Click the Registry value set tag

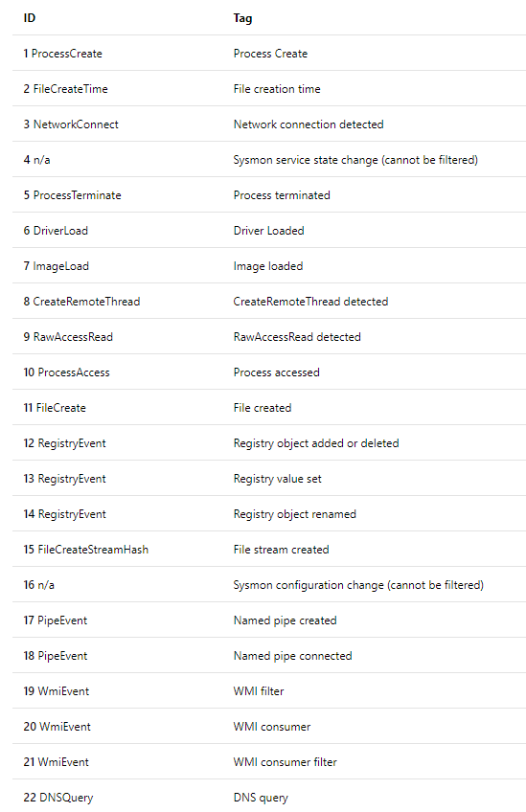[277, 479]
